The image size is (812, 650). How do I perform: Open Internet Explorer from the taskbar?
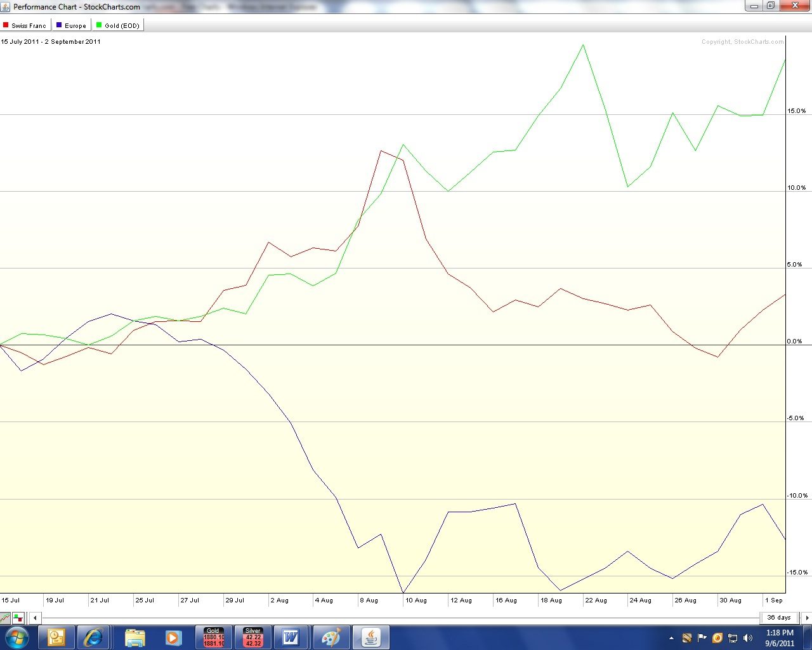[94, 637]
